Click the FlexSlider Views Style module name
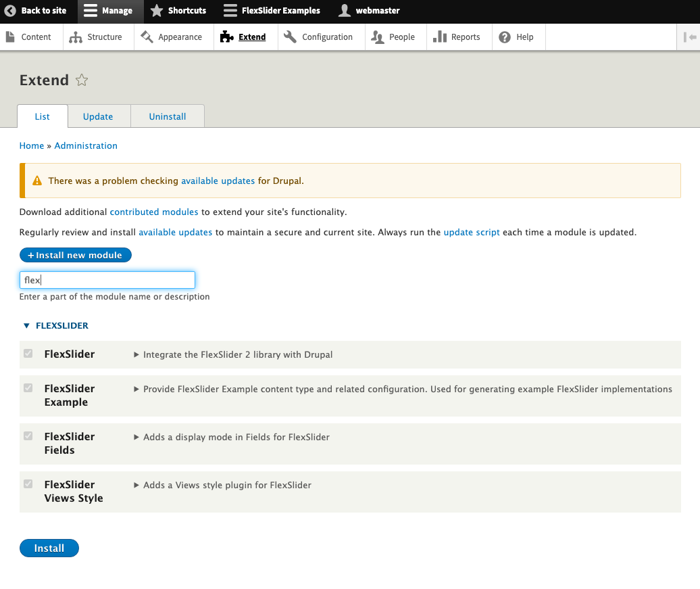 [x=74, y=491]
